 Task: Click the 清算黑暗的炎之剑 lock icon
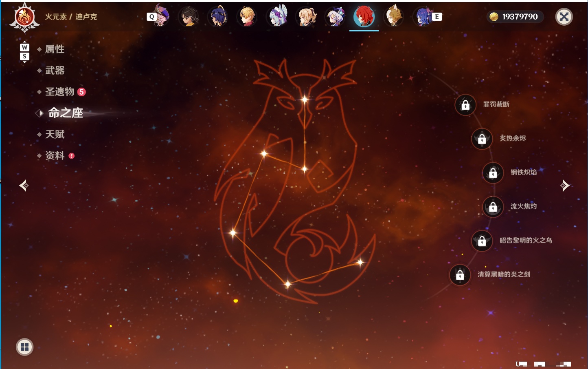(460, 275)
